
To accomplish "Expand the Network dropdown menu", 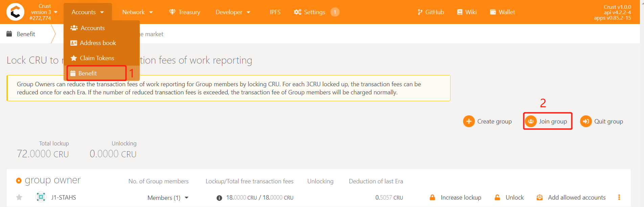I will point(137,12).
